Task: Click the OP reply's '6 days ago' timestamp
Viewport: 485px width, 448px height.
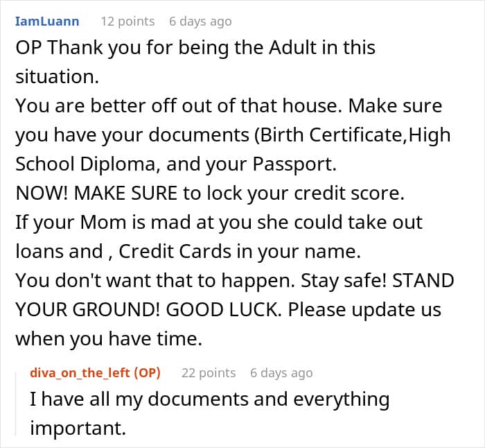Action: point(281,373)
